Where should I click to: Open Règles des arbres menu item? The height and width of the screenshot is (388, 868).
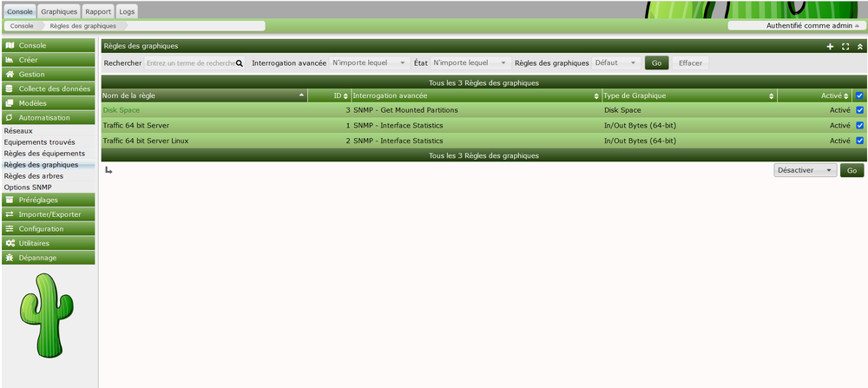coord(33,176)
